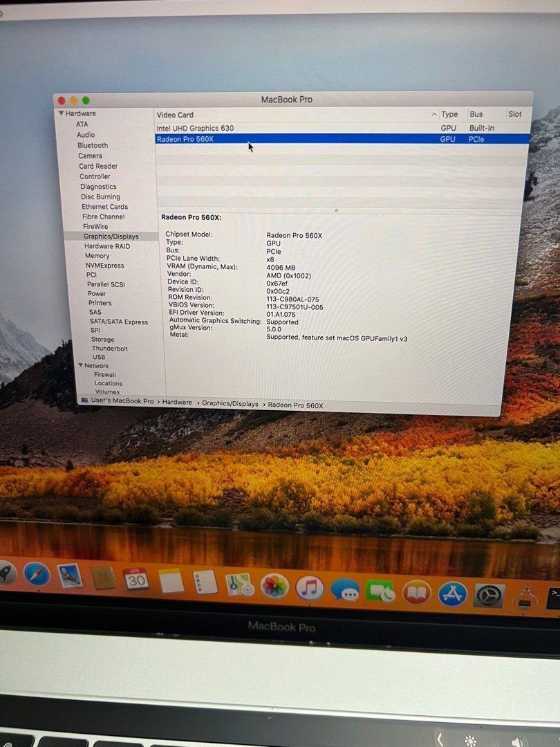The image size is (560, 747).
Task: Launch Reminders from the Dock
Action: [x=205, y=582]
